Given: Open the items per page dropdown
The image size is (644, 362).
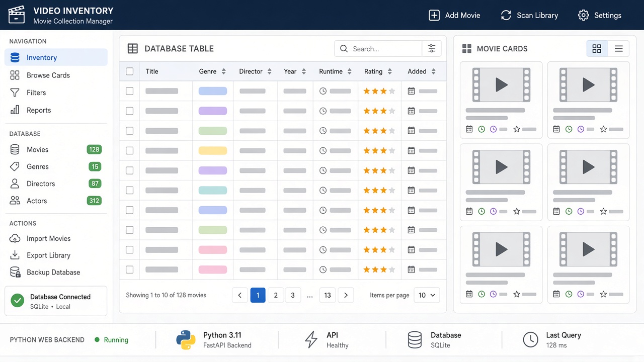Looking at the screenshot, I should (427, 295).
